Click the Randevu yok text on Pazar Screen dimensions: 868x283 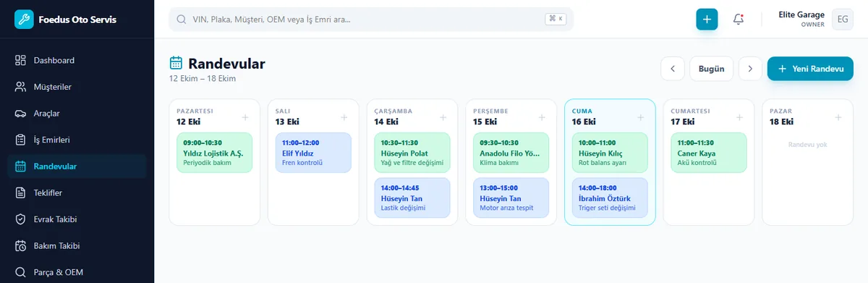click(807, 145)
